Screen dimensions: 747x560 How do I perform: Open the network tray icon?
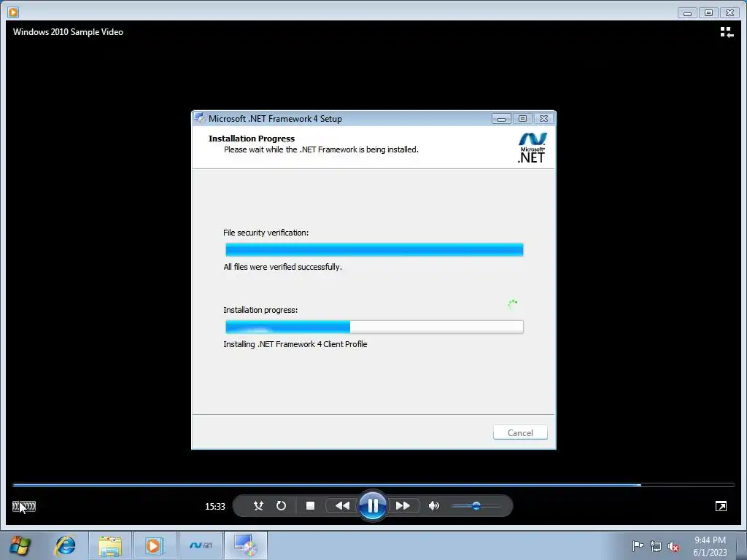point(656,546)
